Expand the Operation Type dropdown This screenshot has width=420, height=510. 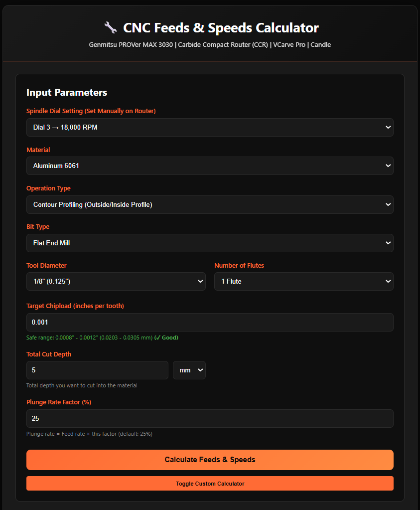point(209,204)
